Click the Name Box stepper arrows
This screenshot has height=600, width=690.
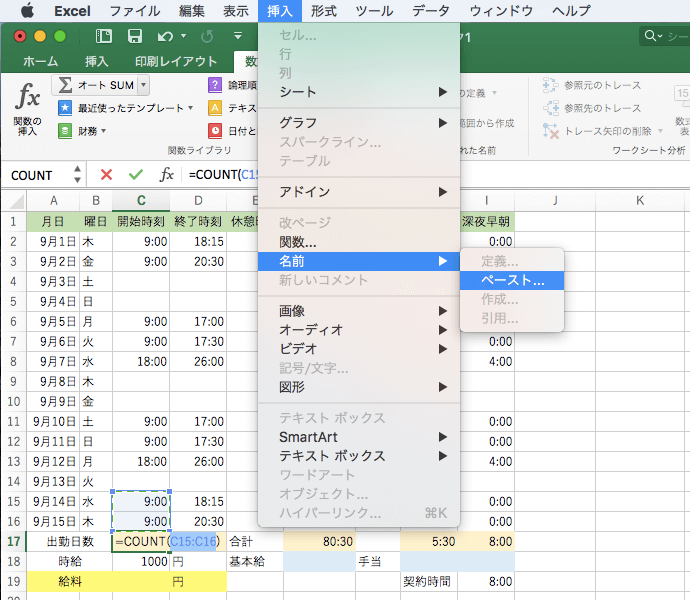[x=77, y=174]
